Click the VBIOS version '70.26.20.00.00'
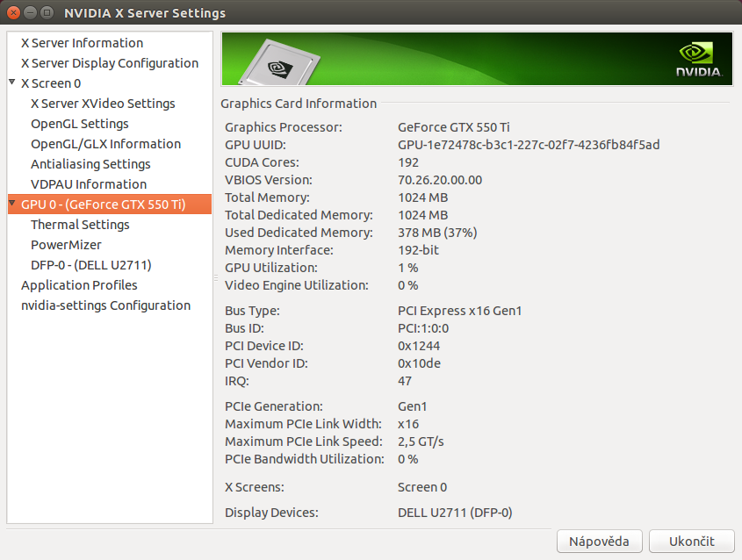The width and height of the screenshot is (742, 560). pyautogui.click(x=440, y=180)
